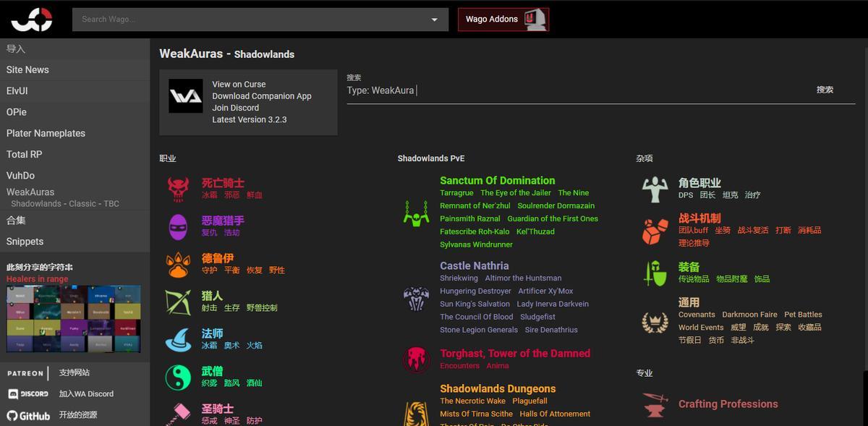The image size is (868, 426).
Task: Open the WeakAuras WA logo icon
Action: pos(186,96)
